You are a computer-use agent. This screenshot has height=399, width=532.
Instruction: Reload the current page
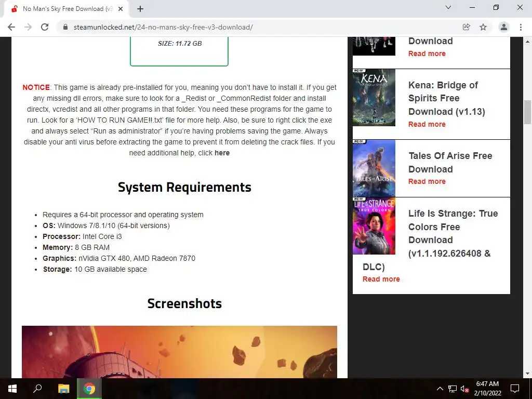[x=45, y=27]
